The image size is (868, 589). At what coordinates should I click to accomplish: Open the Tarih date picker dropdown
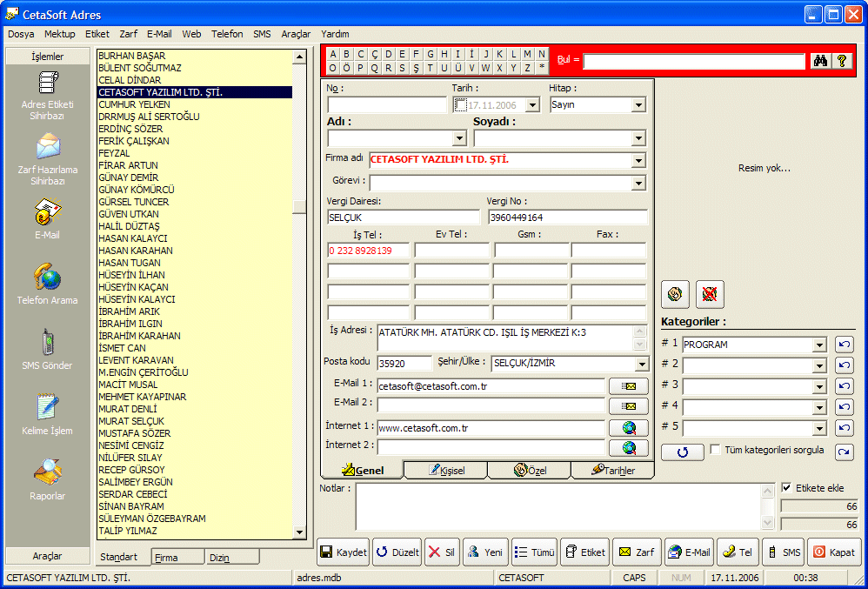(x=532, y=104)
